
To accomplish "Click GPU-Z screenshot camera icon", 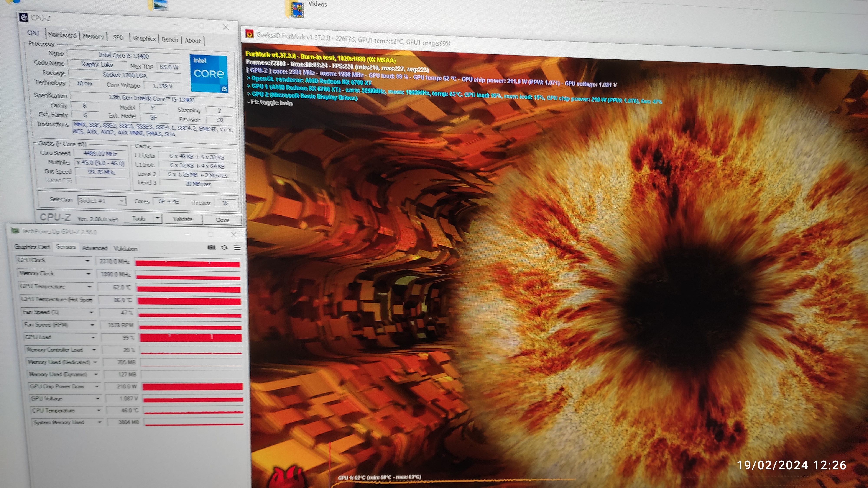I will tap(211, 247).
